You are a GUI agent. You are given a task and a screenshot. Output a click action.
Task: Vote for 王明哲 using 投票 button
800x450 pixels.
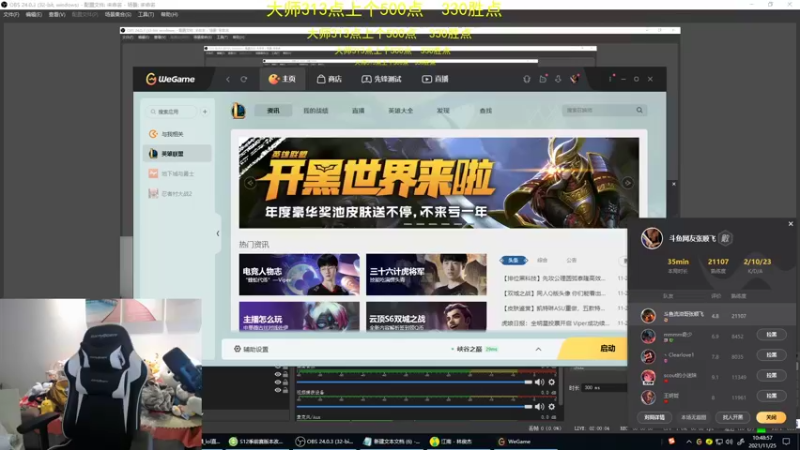pyautogui.click(x=771, y=396)
